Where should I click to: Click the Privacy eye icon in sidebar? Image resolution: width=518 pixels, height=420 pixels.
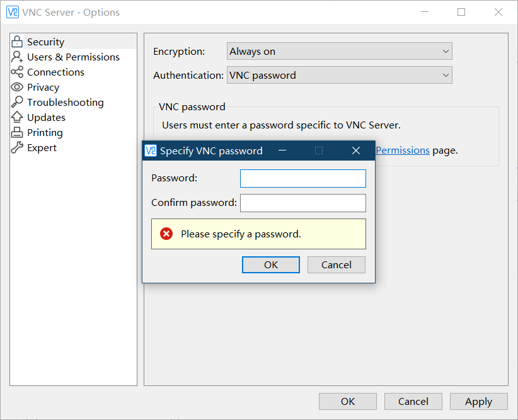click(x=18, y=87)
